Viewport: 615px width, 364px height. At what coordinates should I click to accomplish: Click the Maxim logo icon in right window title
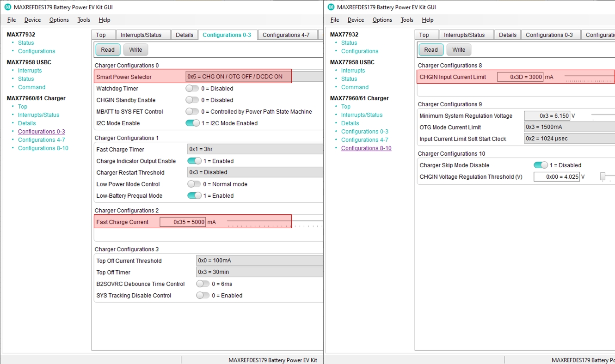pyautogui.click(x=331, y=7)
